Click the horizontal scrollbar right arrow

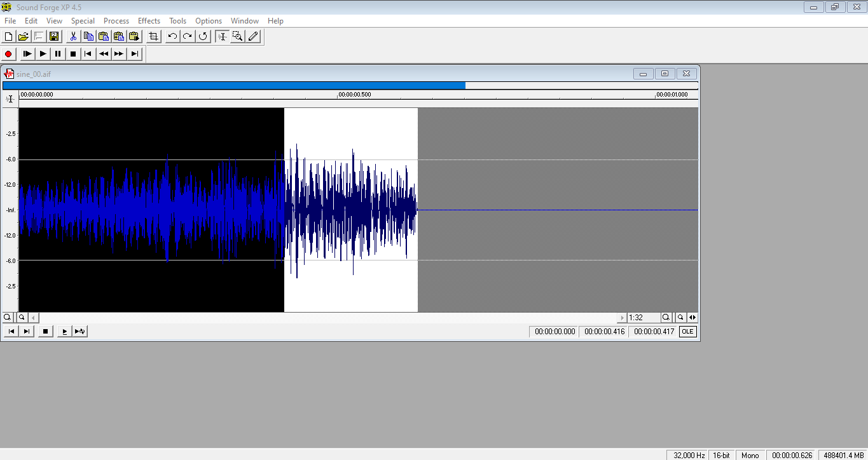[x=622, y=317]
